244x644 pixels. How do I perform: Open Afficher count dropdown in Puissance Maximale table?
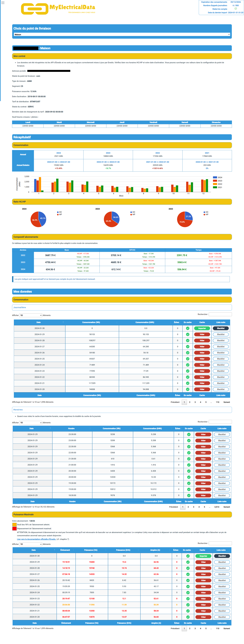[x=30, y=544]
